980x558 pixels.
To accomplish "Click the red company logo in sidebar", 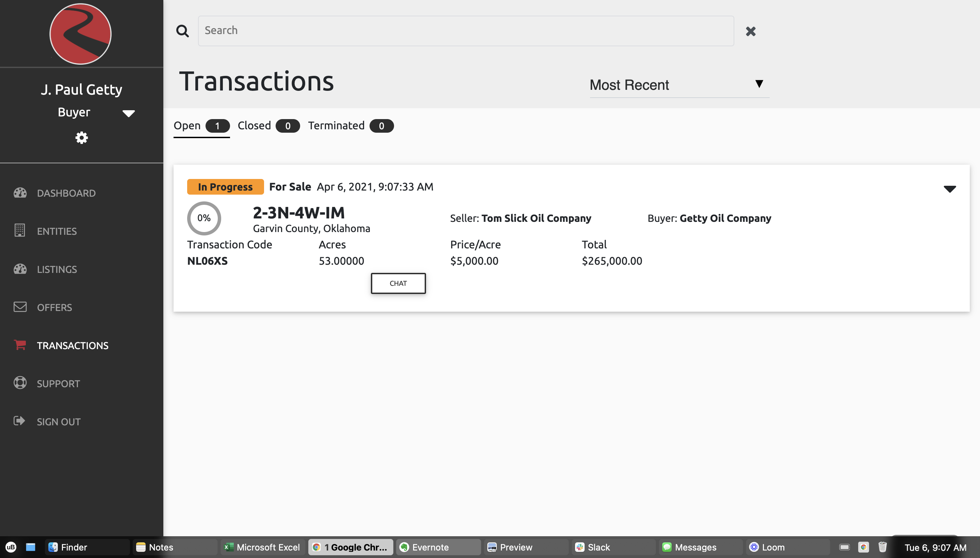I will (81, 34).
